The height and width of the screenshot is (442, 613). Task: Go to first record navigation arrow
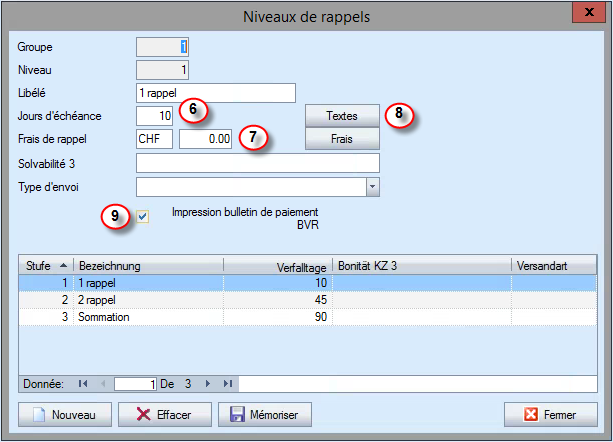coord(83,384)
